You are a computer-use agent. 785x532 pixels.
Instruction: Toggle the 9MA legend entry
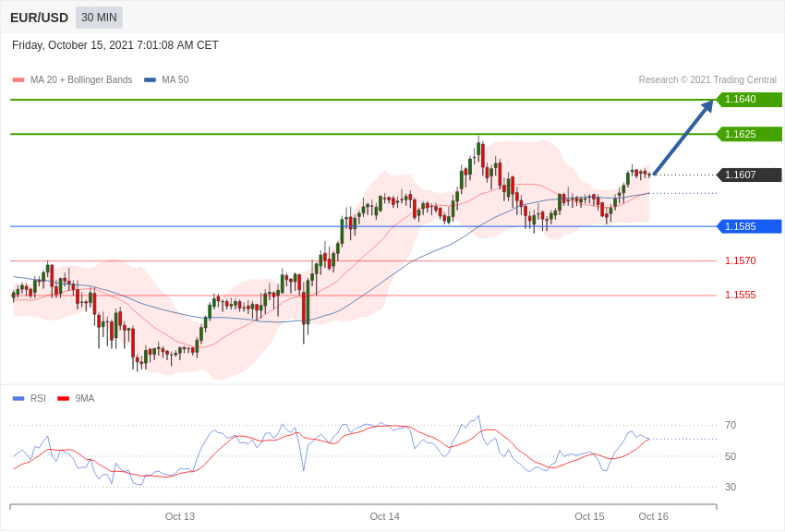pyautogui.click(x=76, y=398)
